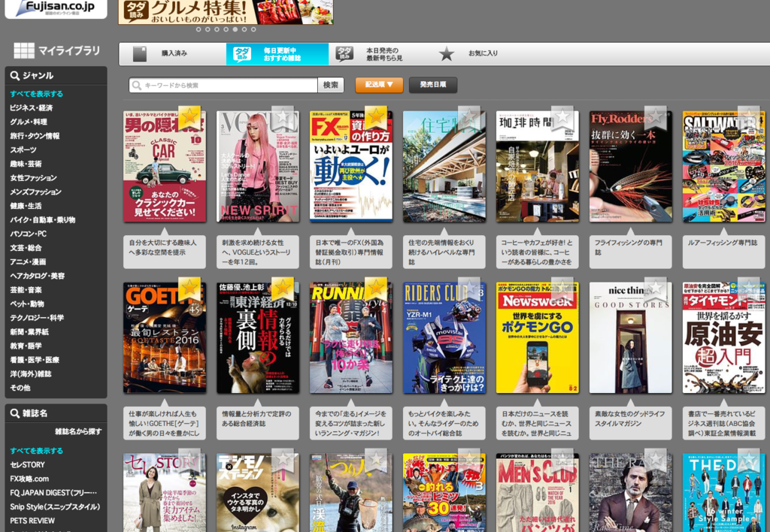Viewport: 770px width, 532px height.
Task: Open THE DAY magazine cover
Action: click(724, 493)
